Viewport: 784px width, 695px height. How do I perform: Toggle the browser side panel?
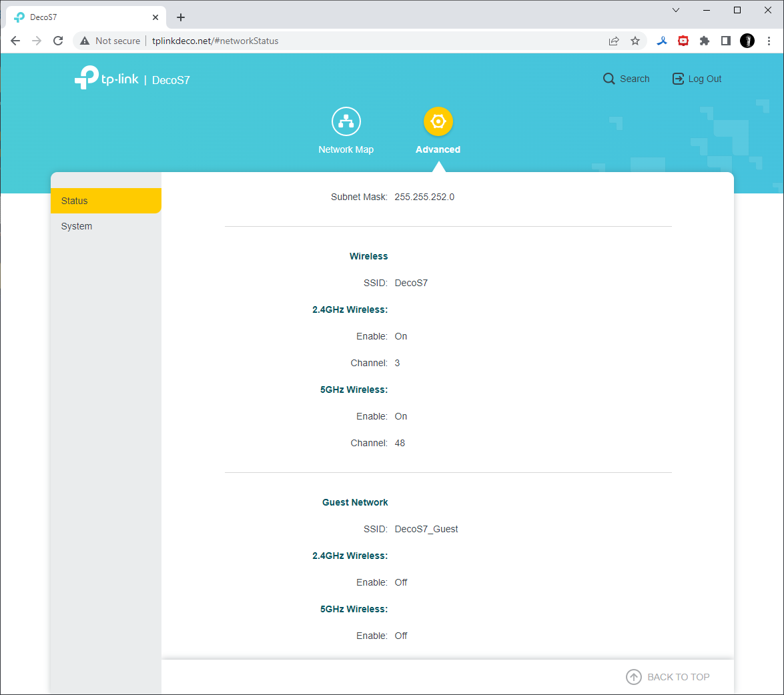[725, 41]
